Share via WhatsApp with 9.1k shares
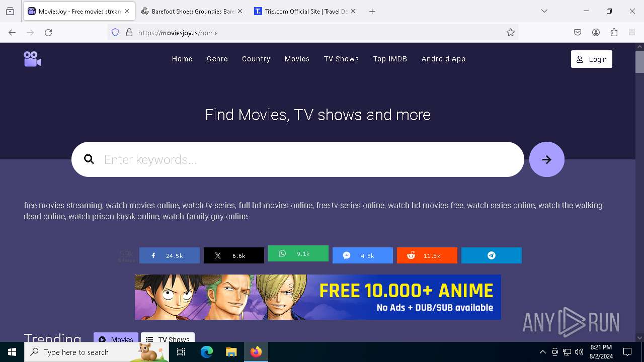The height and width of the screenshot is (362, 644). click(298, 253)
